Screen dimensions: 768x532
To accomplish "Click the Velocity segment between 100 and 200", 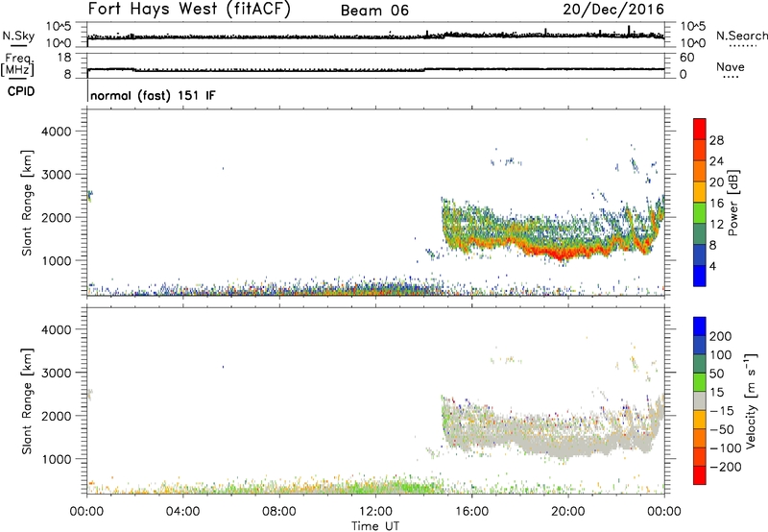I will 700,345.
